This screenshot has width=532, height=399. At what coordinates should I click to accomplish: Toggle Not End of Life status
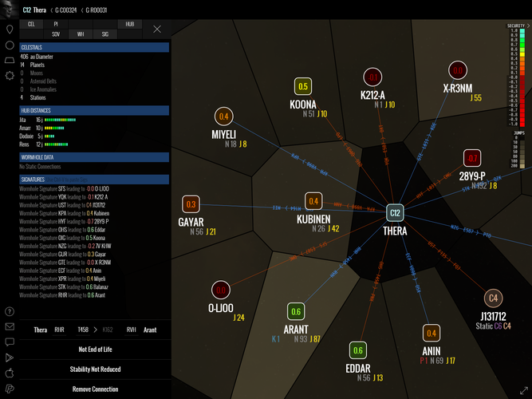pyautogui.click(x=96, y=349)
